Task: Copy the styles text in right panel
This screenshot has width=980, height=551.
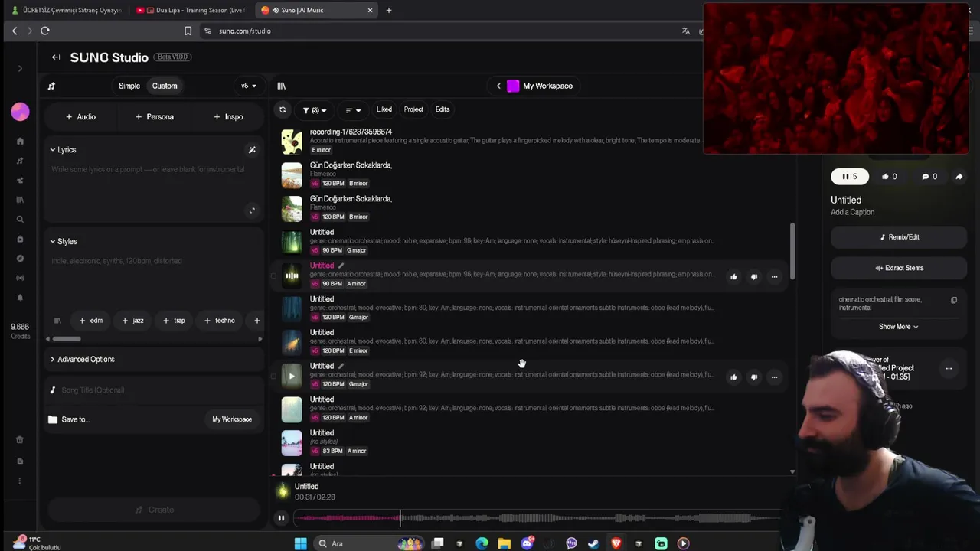Action: 954,300
